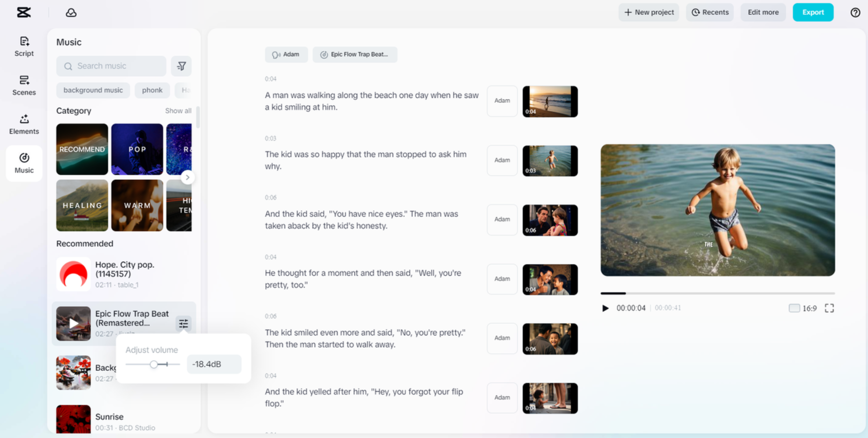Open the help menu
Image resolution: width=868 pixels, height=438 pixels.
[x=855, y=12]
